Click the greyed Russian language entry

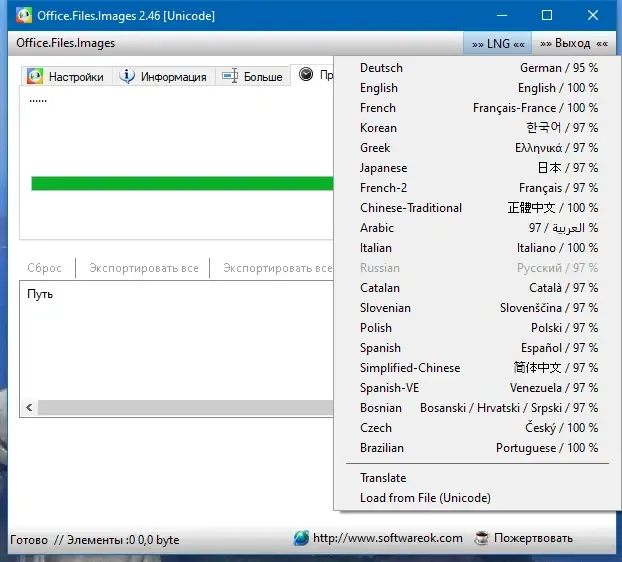478,268
